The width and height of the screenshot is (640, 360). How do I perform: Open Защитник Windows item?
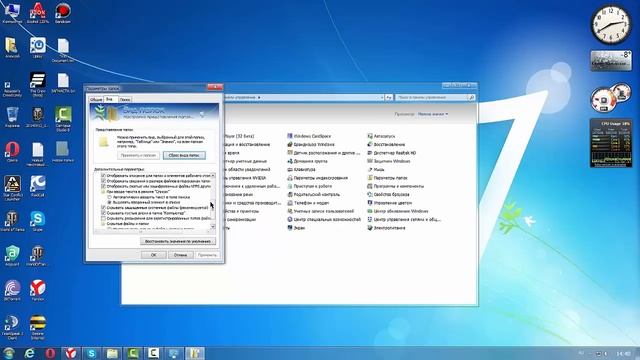tap(389, 161)
